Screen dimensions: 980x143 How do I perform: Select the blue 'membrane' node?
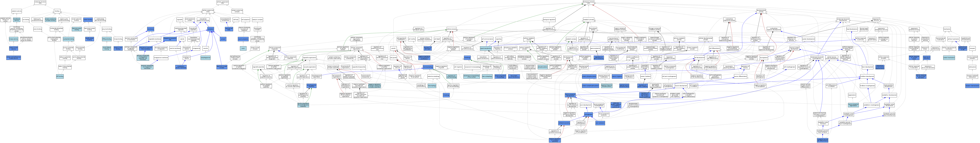tap(151, 29)
